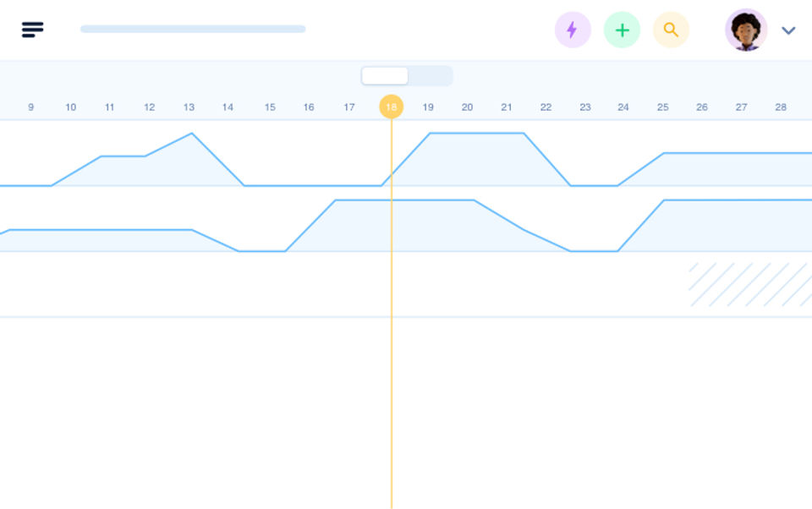Click the highlighted day 18 marker
The height and width of the screenshot is (509, 812).
(391, 107)
